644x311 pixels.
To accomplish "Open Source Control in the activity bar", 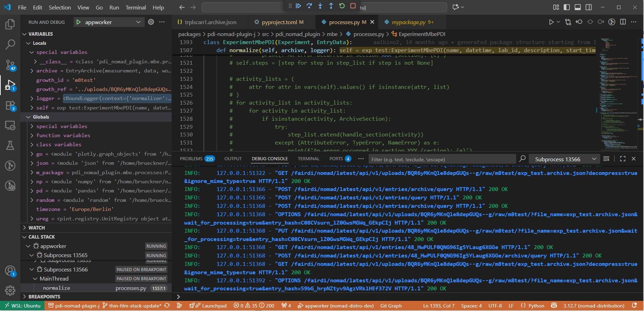I will (10, 65).
